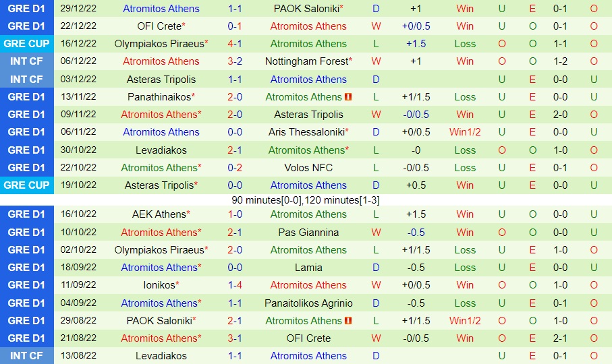Select GRE CUP label on the 16/12/22 row
The image size is (612, 364).
pos(26,44)
